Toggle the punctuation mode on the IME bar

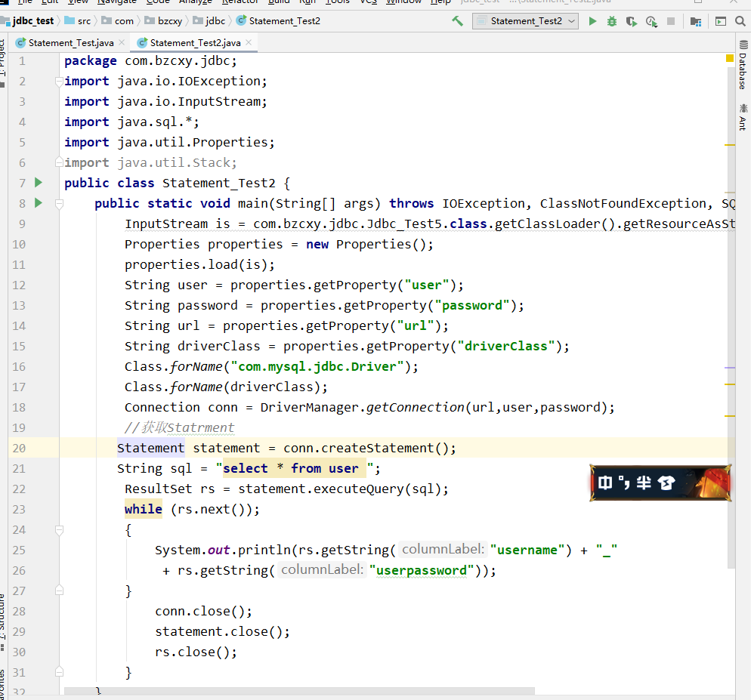point(624,483)
